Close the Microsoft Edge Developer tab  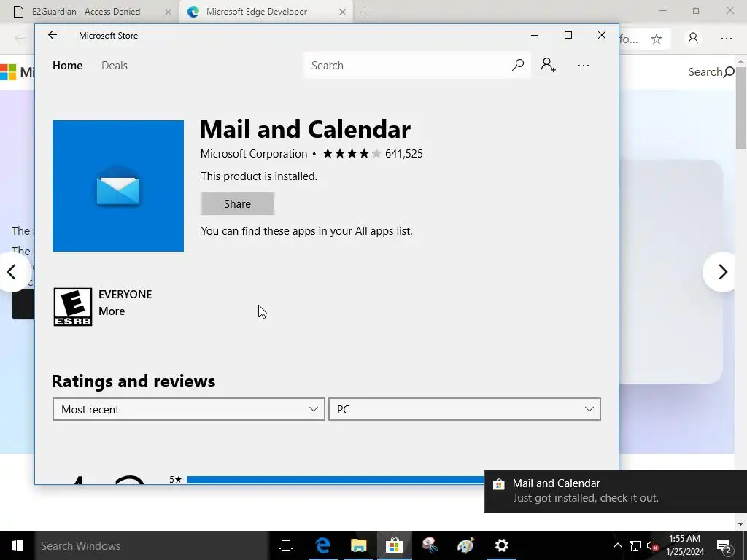pos(342,12)
